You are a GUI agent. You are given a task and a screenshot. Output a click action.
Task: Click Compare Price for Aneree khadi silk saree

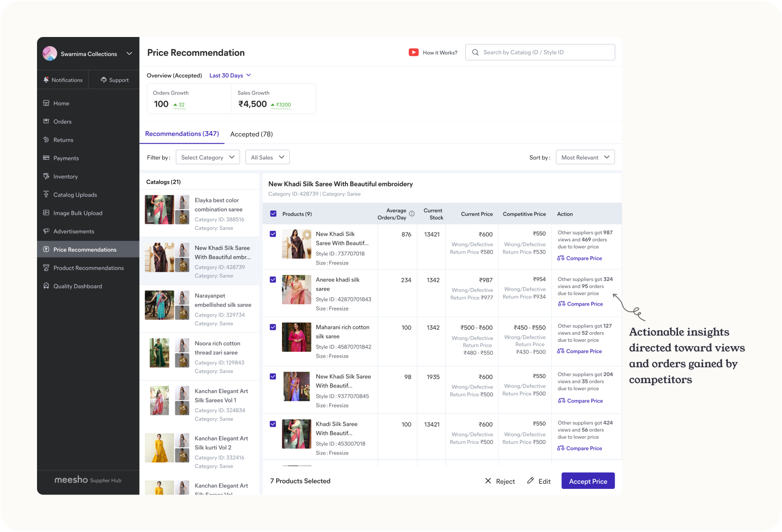pos(580,304)
